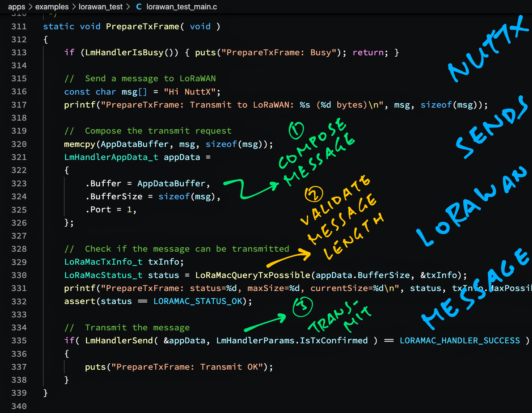Screen dimensions: 532x413
Task: Click LmHandlerParams.IsTxConfirmed argument
Action: tap(292, 341)
